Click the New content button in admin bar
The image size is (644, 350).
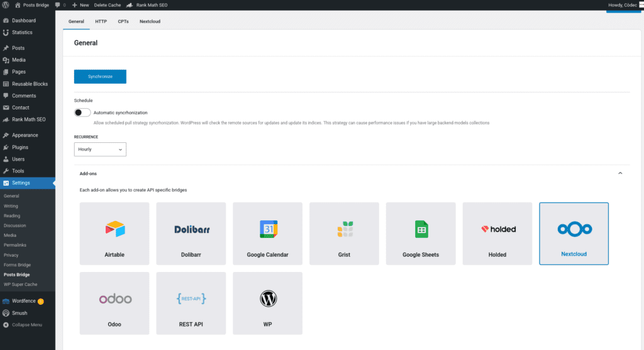(x=80, y=5)
